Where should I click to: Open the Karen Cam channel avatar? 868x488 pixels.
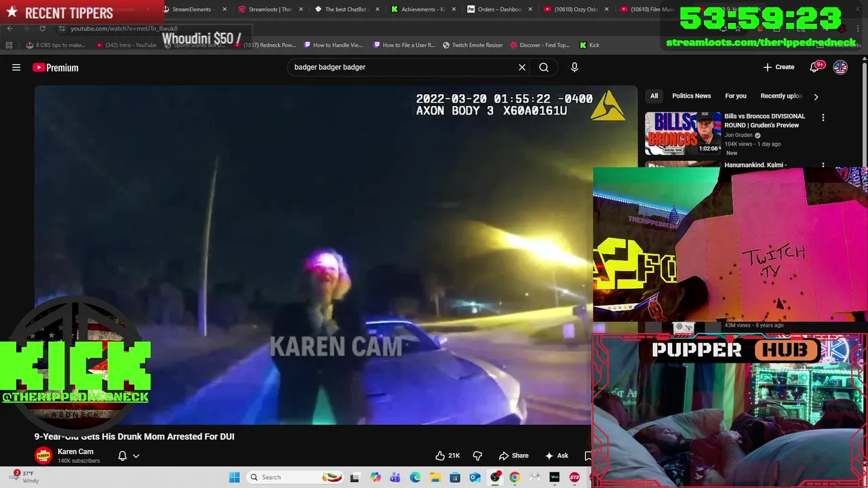click(43, 455)
